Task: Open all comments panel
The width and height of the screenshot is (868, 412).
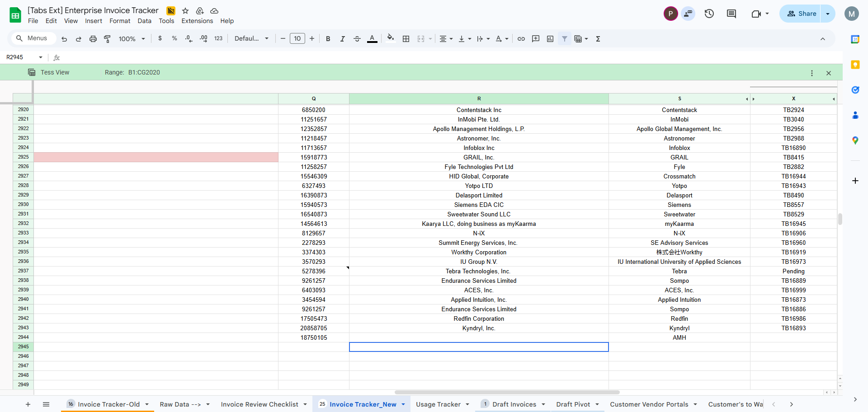Action: (x=731, y=14)
